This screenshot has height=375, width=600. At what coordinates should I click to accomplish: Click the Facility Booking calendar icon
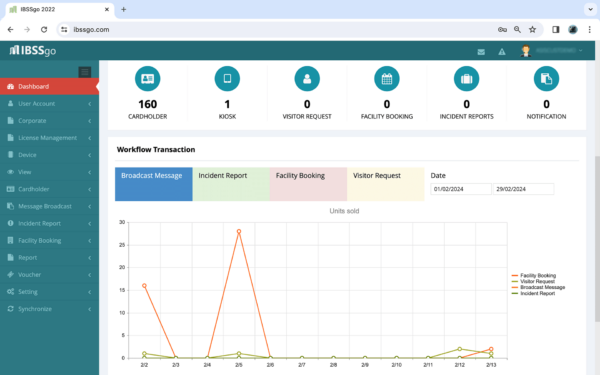(387, 79)
